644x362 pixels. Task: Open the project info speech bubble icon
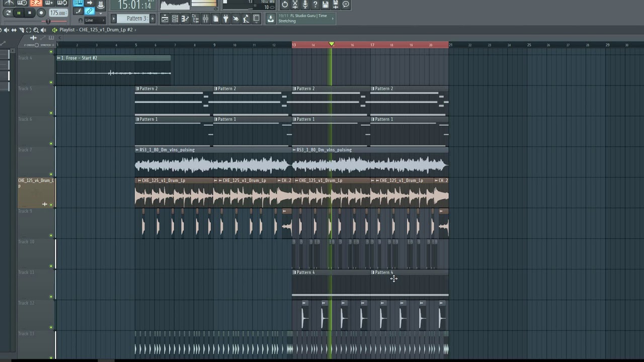[x=346, y=5]
